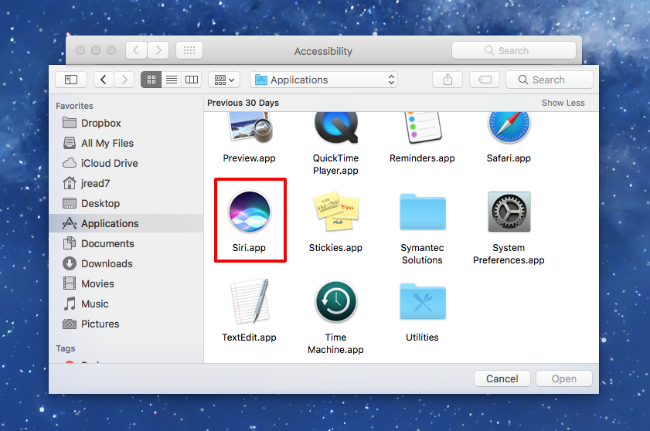
Task: Open All My Files in sidebar
Action: point(126,143)
